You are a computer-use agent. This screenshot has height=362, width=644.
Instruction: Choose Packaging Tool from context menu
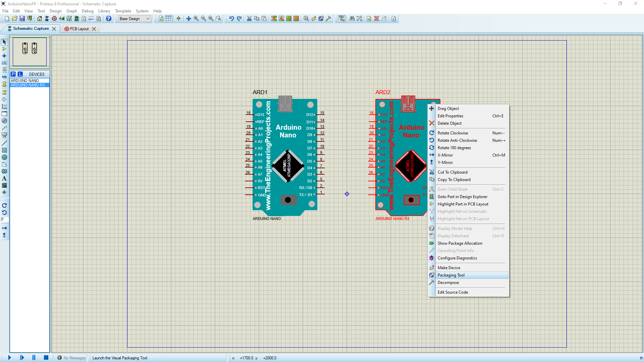point(451,275)
